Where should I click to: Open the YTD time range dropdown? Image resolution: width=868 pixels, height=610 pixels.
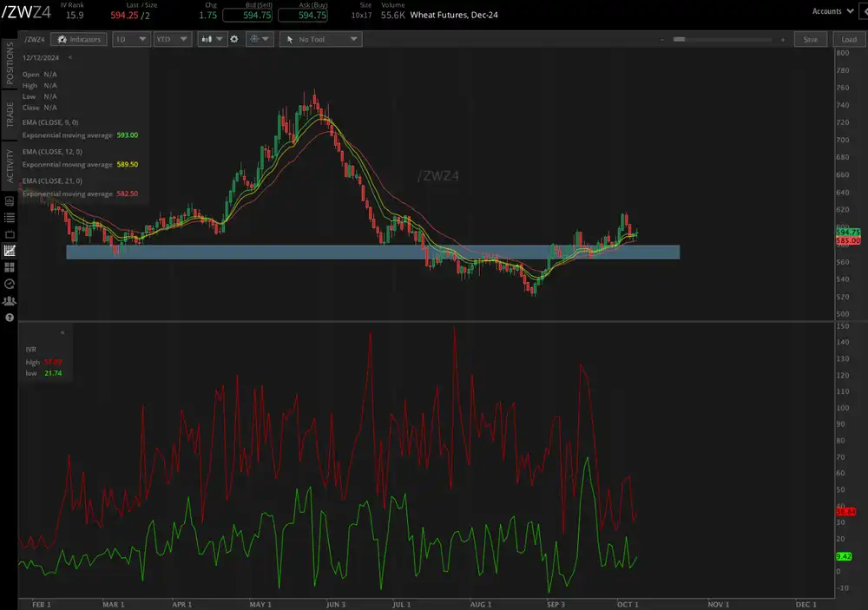point(171,39)
